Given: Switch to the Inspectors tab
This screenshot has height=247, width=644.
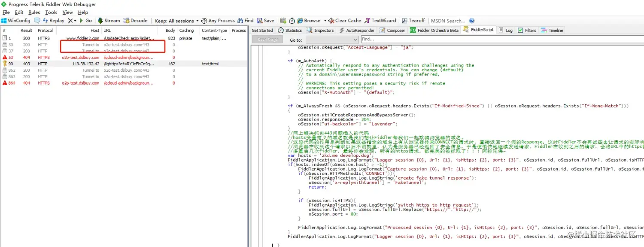Looking at the screenshot, I should (x=320, y=30).
